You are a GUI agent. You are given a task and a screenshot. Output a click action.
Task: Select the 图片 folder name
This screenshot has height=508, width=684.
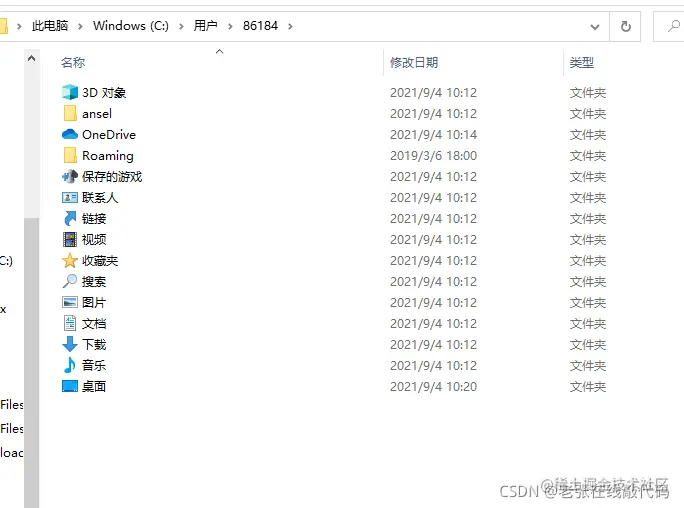(x=94, y=302)
